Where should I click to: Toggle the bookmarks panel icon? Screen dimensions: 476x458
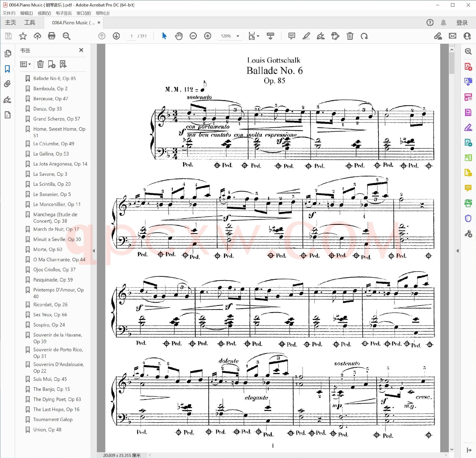8,69
